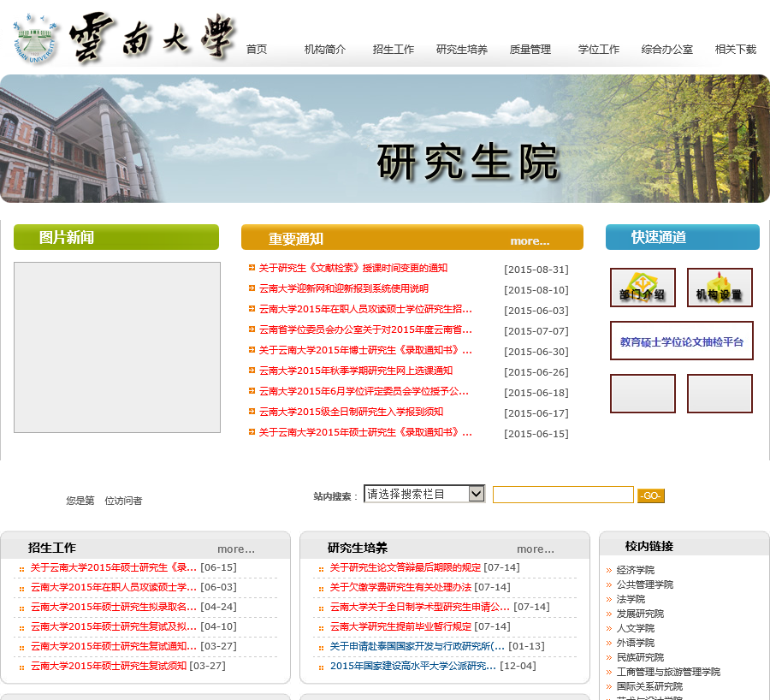
Task: Click the Yunnan University logo emblem
Action: point(34,39)
